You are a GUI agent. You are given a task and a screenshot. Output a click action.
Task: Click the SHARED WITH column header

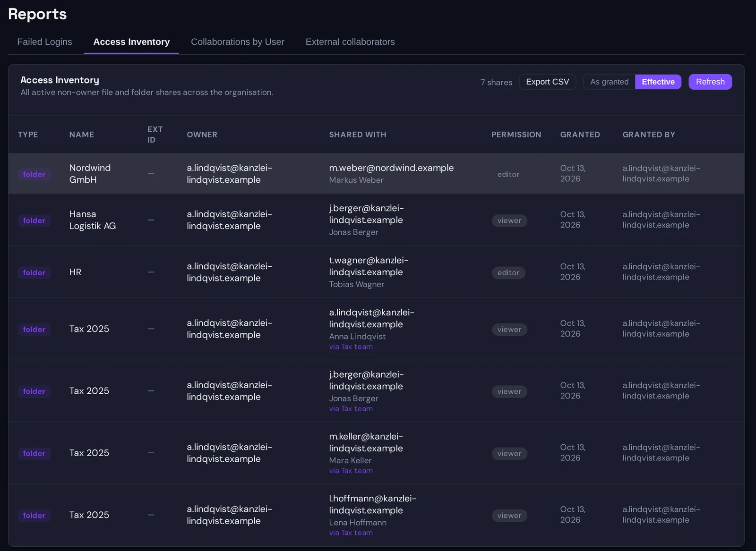tap(358, 135)
